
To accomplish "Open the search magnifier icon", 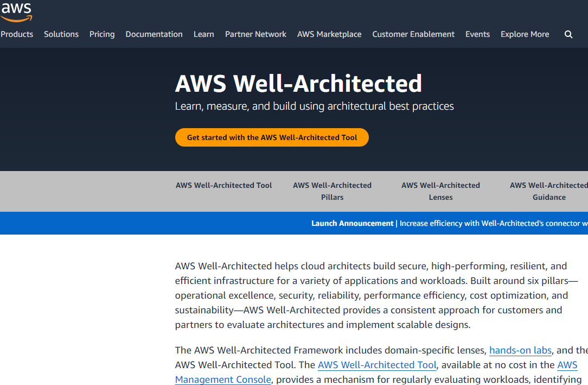I will click(x=568, y=35).
